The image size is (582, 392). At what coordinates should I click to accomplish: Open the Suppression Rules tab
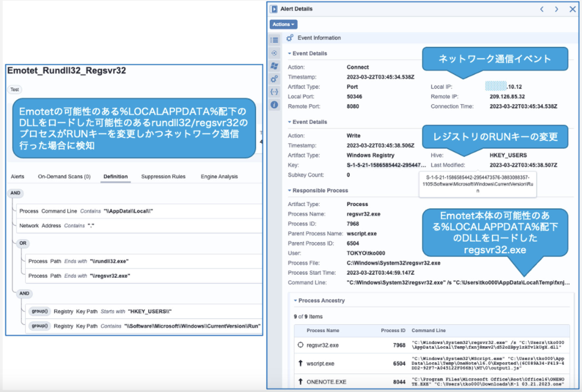tap(163, 176)
